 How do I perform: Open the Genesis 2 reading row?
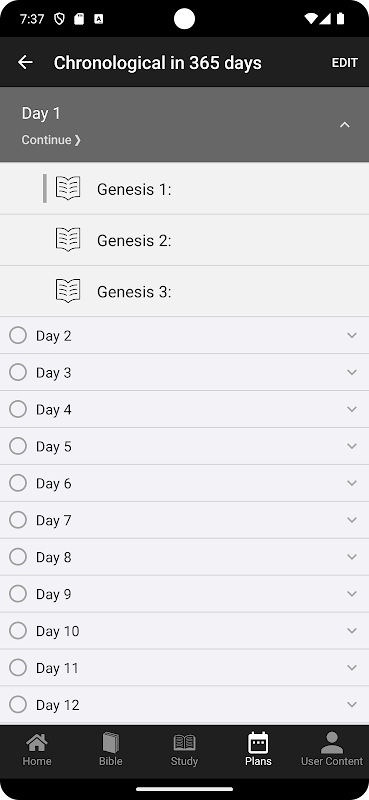[184, 240]
